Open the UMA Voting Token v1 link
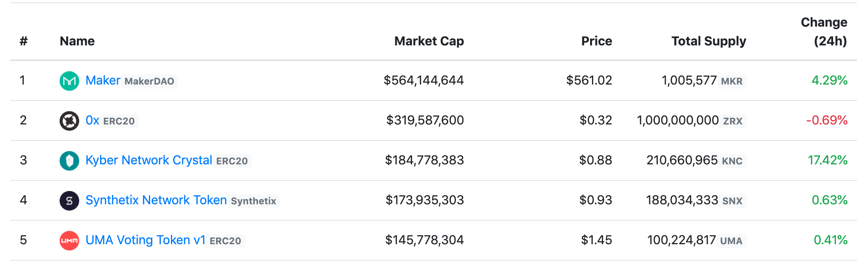Screen dimensions: 868x263 [145, 240]
